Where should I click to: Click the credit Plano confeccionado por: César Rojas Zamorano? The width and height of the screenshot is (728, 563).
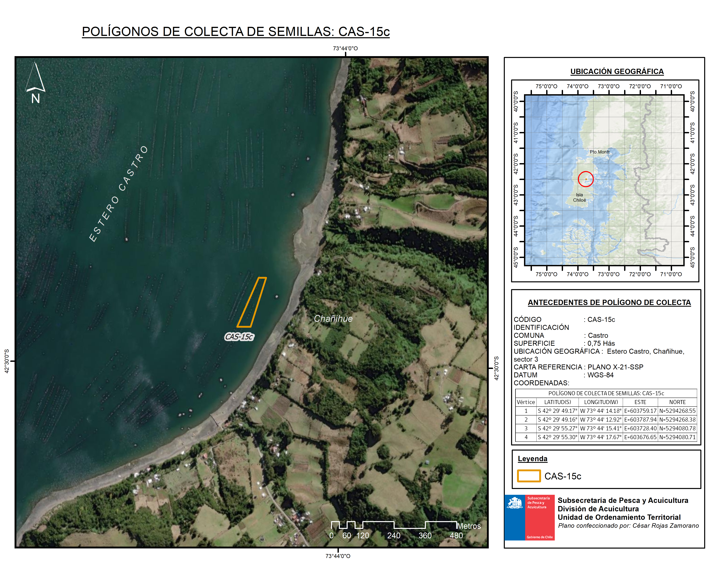(628, 526)
